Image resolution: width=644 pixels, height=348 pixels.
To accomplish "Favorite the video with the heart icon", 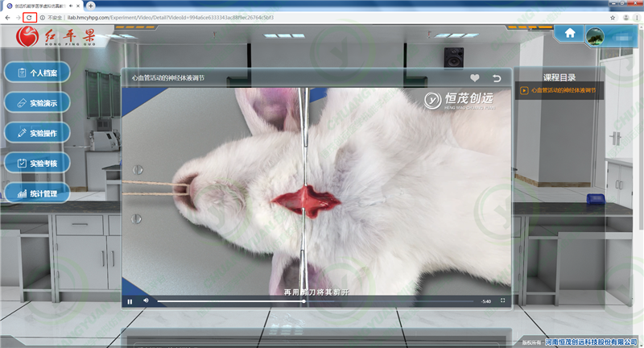I will point(475,77).
